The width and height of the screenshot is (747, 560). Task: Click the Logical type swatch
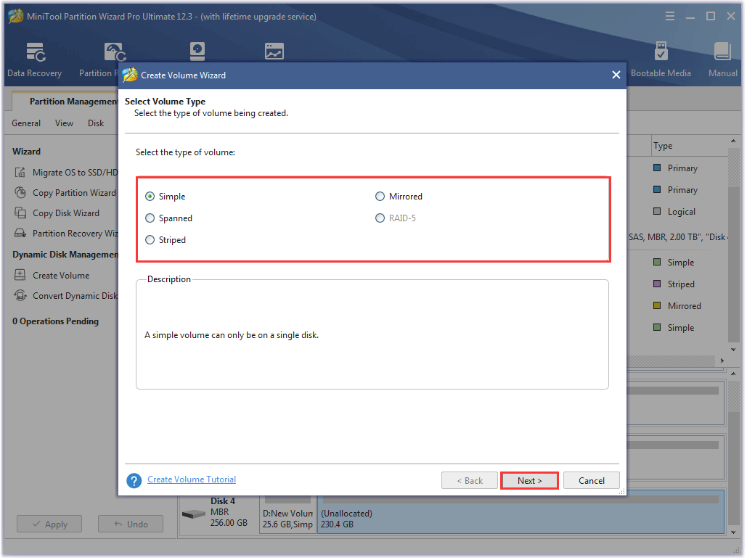[657, 211]
